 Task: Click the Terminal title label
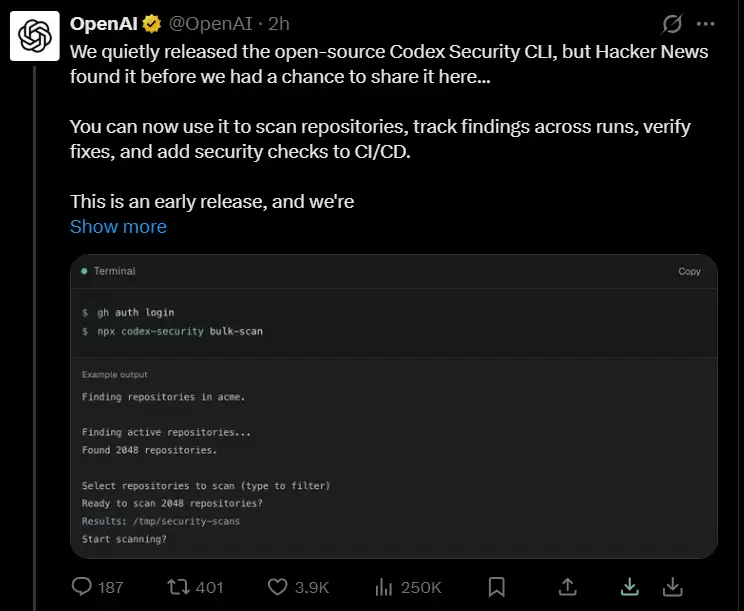114,271
